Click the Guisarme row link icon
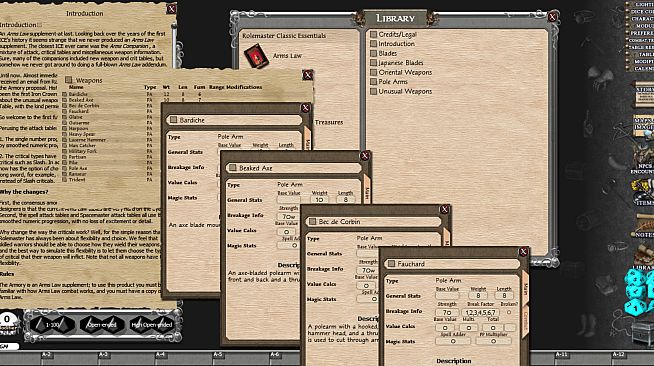 coord(65,123)
